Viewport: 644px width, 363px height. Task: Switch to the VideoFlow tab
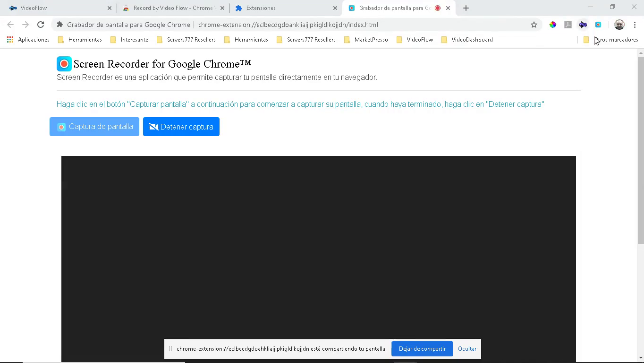[x=59, y=8]
